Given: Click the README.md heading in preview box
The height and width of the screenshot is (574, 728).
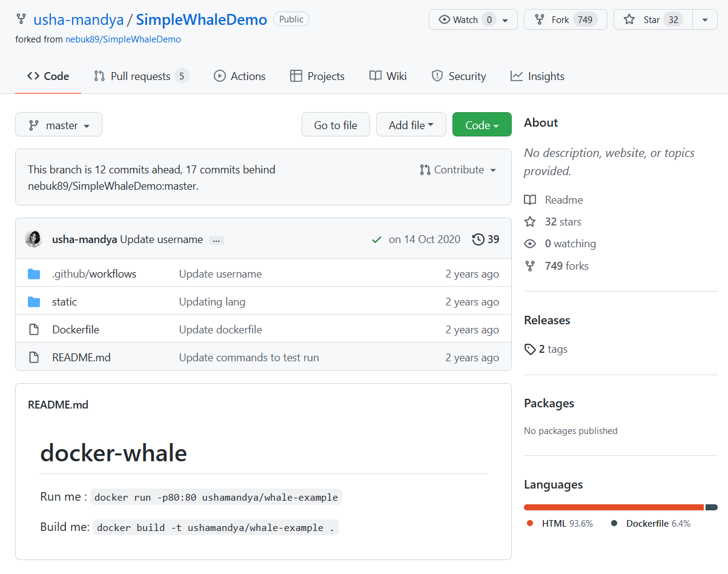Looking at the screenshot, I should tap(58, 404).
